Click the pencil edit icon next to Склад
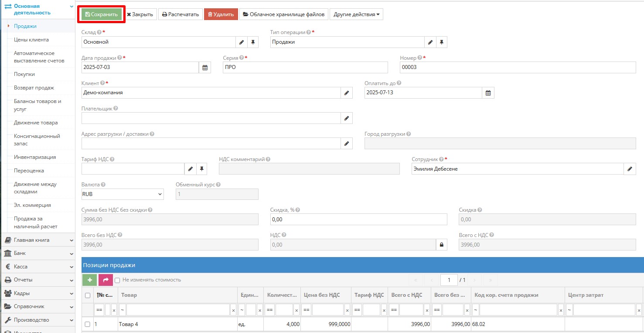Screen dimensions: 644x333 [x=242, y=42]
